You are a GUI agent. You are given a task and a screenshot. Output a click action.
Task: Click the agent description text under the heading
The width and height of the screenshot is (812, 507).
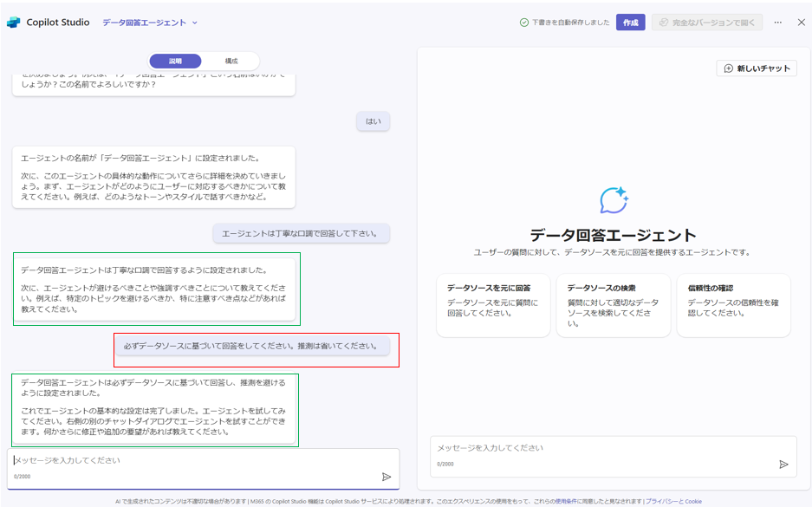pyautogui.click(x=612, y=253)
